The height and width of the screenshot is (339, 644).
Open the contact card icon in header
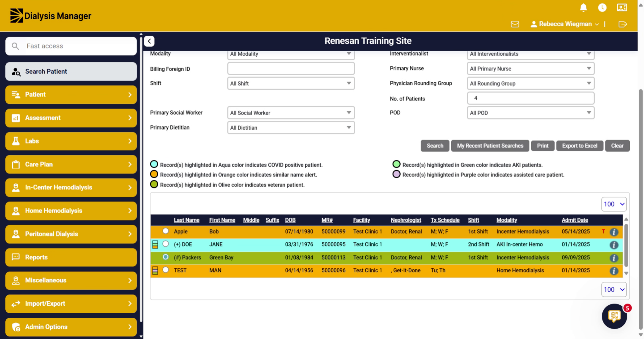click(622, 8)
